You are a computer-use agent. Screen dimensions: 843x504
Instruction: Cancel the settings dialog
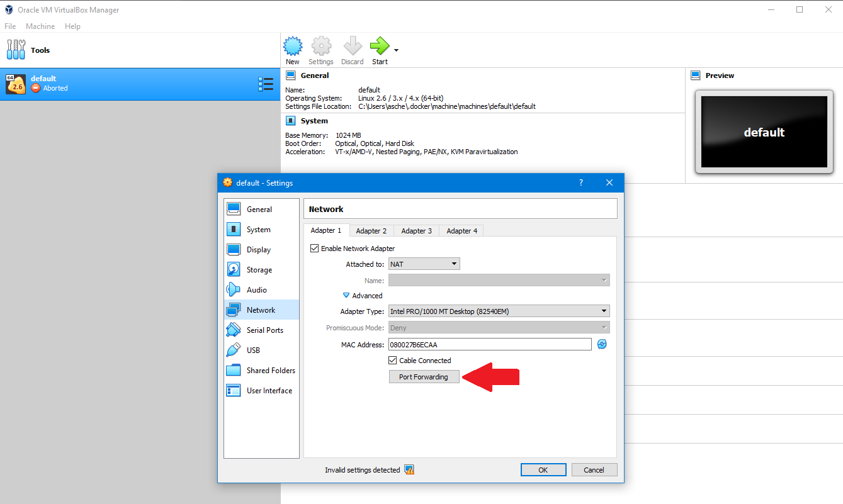[x=594, y=470]
